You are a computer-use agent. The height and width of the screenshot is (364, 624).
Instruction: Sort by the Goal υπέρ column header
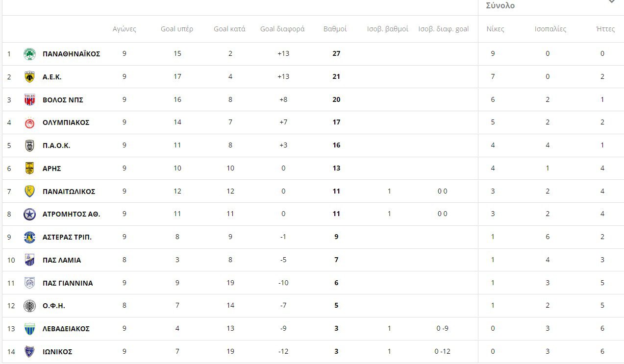pos(177,29)
